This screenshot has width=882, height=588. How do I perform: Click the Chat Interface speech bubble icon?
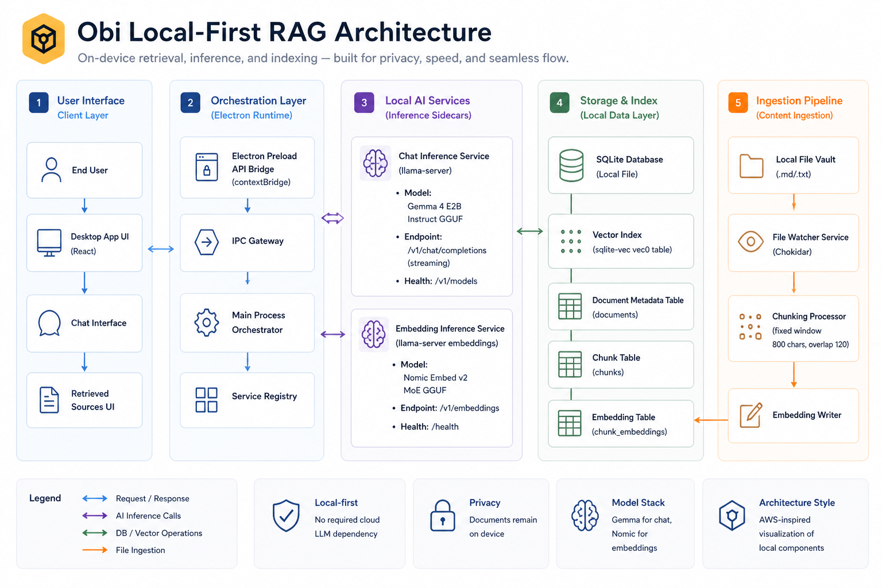point(49,323)
